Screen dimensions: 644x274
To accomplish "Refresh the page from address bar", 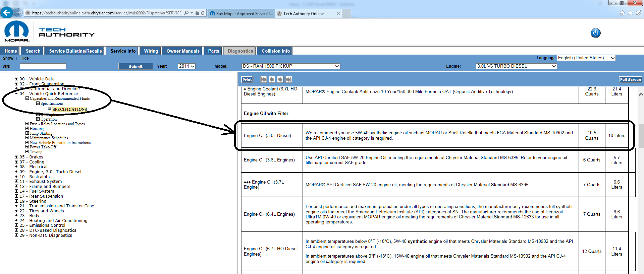I will [x=203, y=13].
